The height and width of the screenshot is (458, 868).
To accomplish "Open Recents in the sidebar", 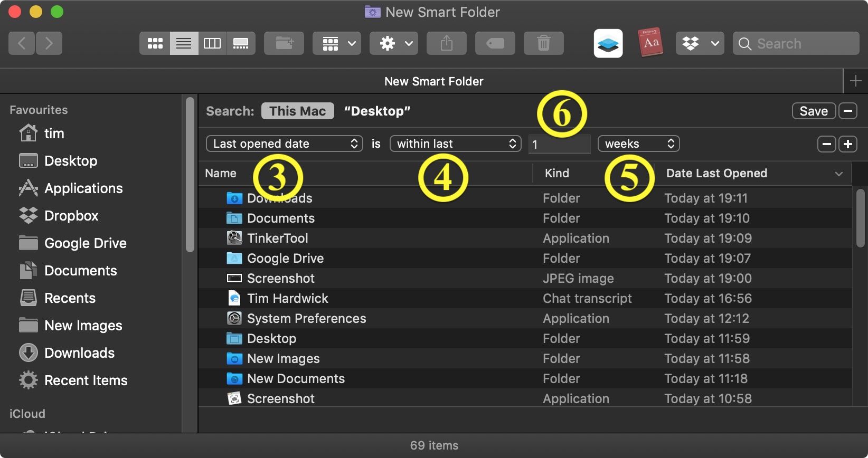I will pyautogui.click(x=70, y=298).
